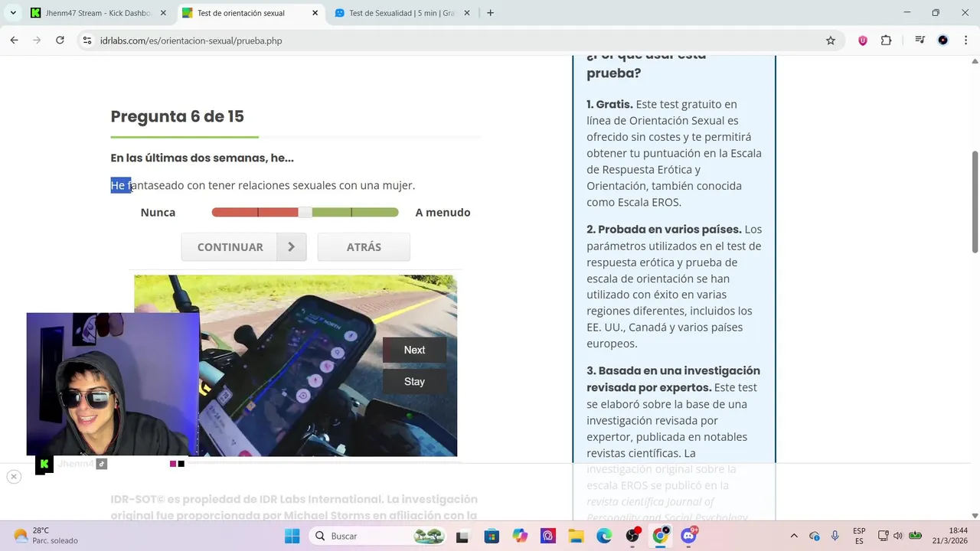This screenshot has height=551, width=980.
Task: Switch to the Test de Sexualidad tab
Action: point(403,13)
